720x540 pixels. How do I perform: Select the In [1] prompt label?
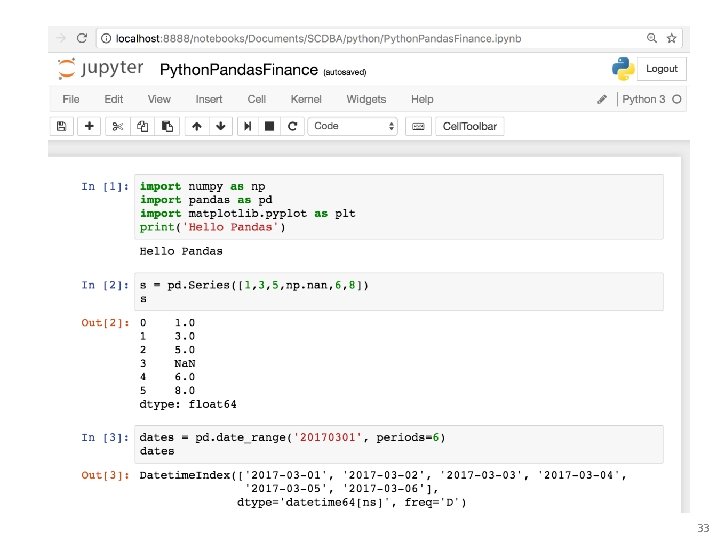click(x=105, y=186)
